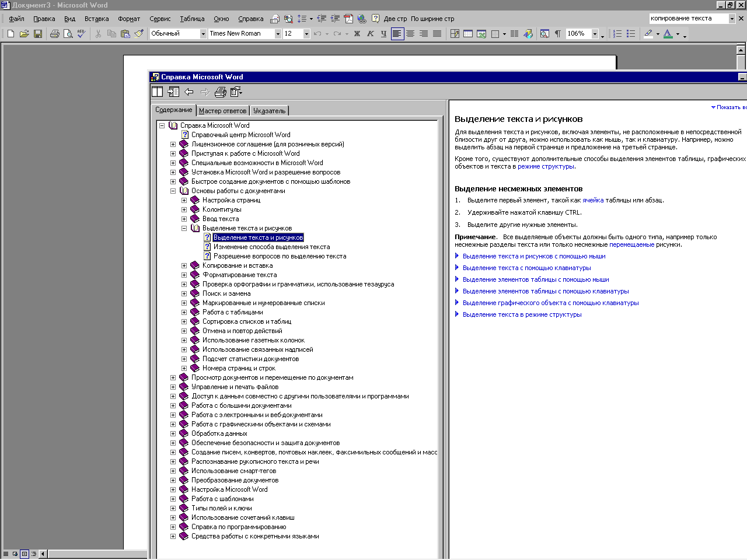
Task: Align the paragraph text to the right
Action: point(424,34)
